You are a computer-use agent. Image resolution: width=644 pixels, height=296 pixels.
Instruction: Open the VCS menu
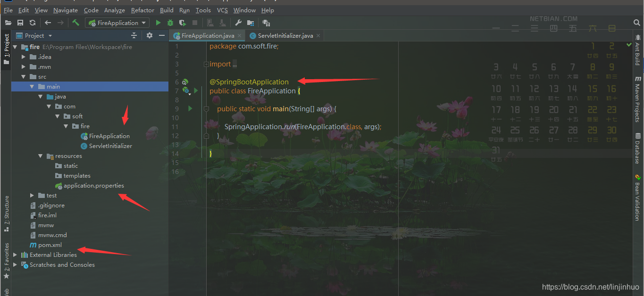coord(222,10)
